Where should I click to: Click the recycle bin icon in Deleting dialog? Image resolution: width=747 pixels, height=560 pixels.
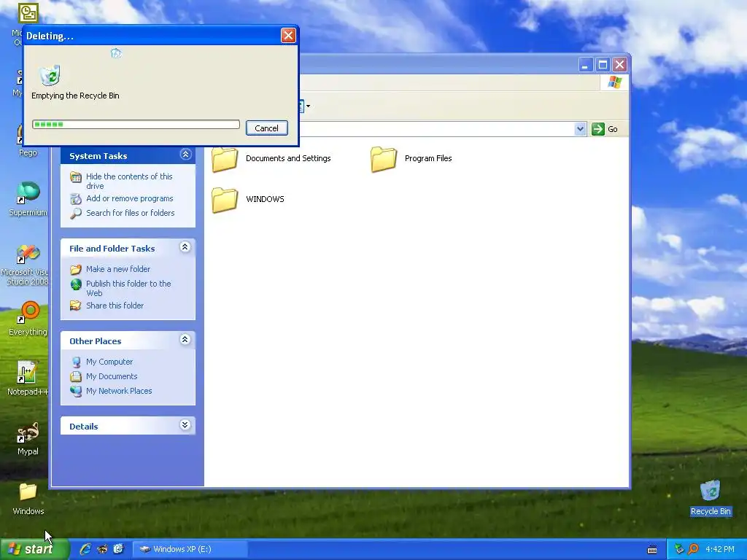pos(50,75)
